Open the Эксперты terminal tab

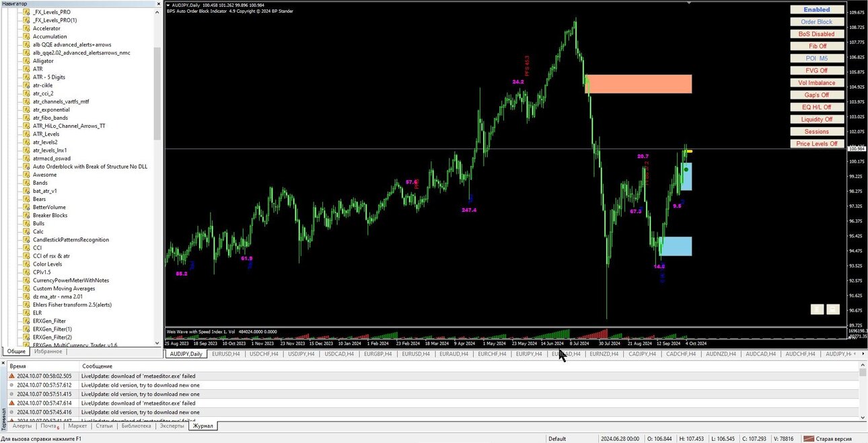[172, 426]
